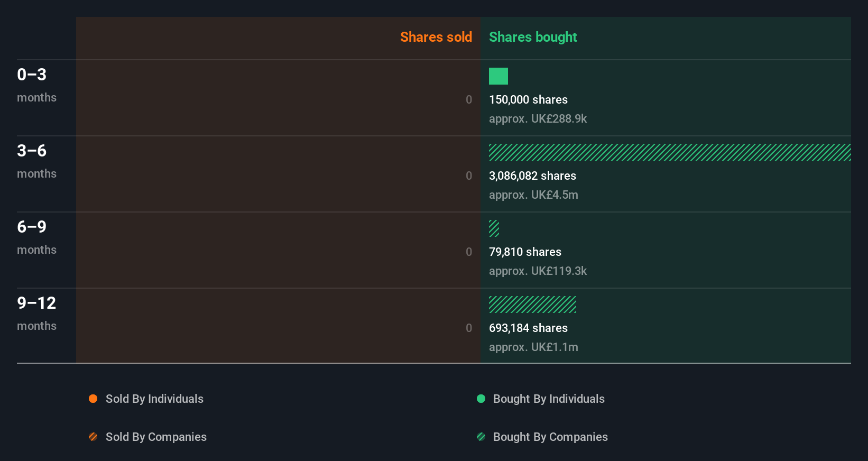
Task: Click the hatched 3–6 months bought bar
Action: click(670, 152)
